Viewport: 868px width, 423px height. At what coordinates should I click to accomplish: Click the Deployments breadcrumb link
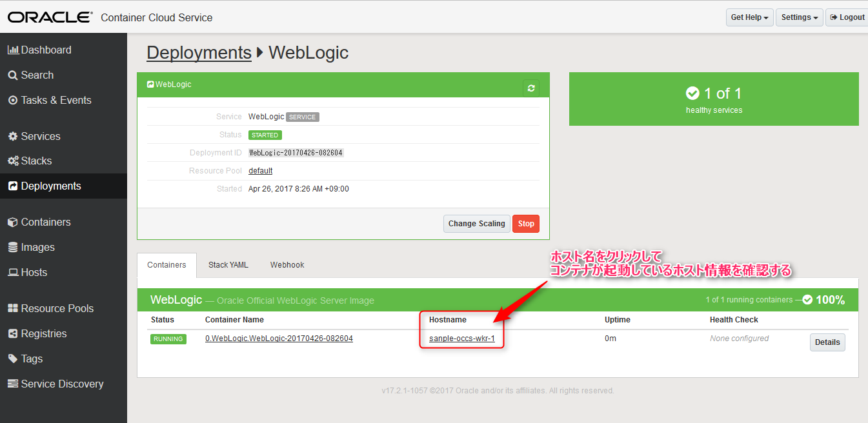tap(199, 53)
